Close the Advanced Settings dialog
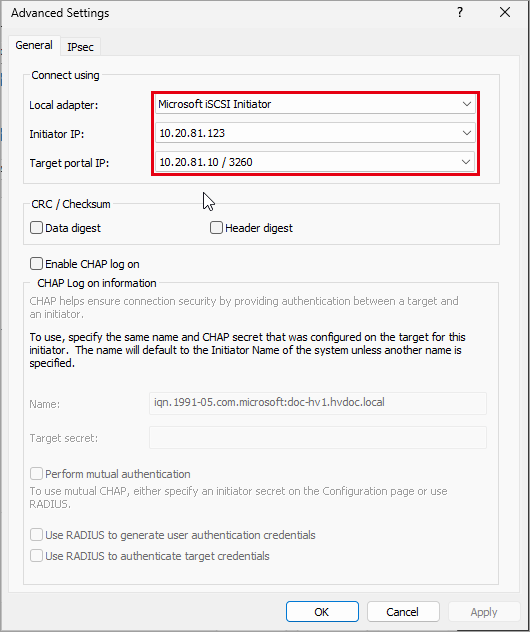The width and height of the screenshot is (530, 632). [x=505, y=12]
